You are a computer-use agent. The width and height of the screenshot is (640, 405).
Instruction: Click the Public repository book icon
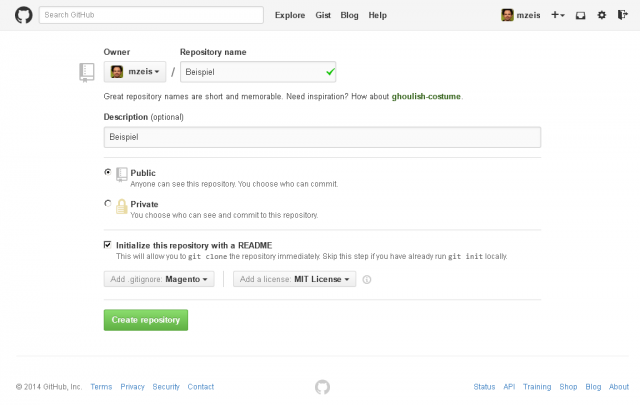(x=122, y=174)
